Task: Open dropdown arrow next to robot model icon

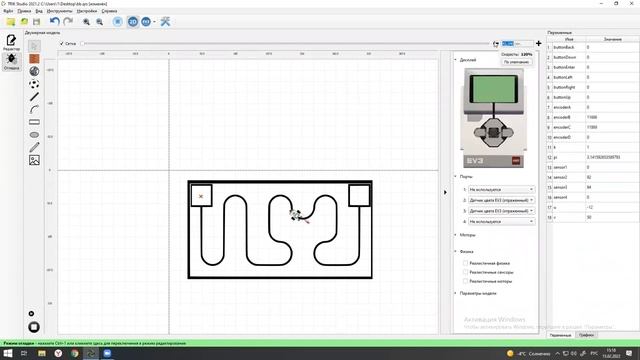Action: point(154,22)
